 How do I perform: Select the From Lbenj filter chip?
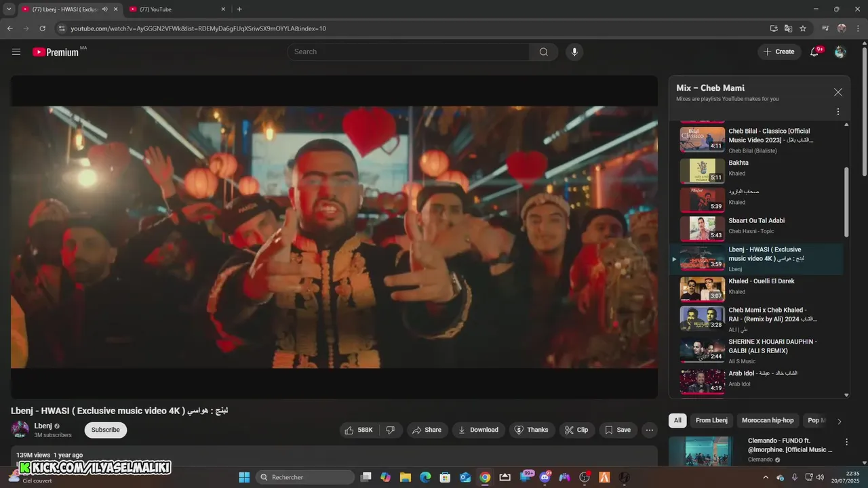click(711, 421)
